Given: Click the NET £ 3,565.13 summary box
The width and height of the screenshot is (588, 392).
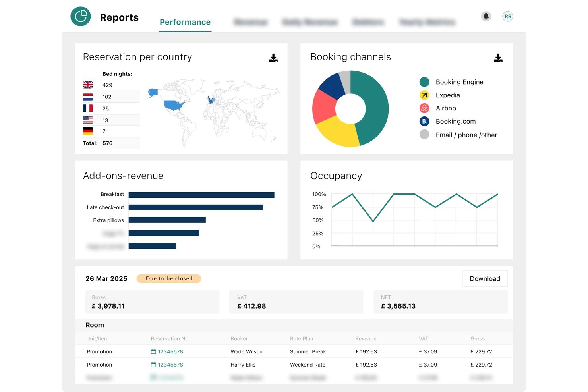Looking at the screenshot, I should click(x=441, y=302).
